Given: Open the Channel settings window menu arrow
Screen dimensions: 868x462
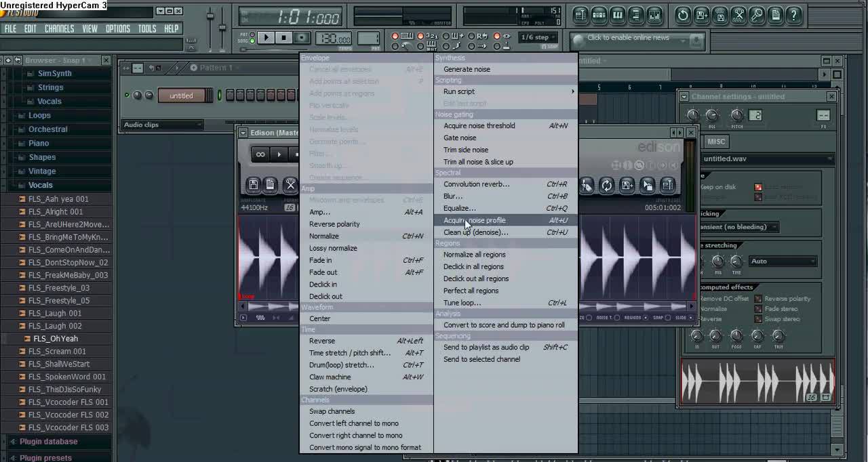Looking at the screenshot, I should 684,97.
